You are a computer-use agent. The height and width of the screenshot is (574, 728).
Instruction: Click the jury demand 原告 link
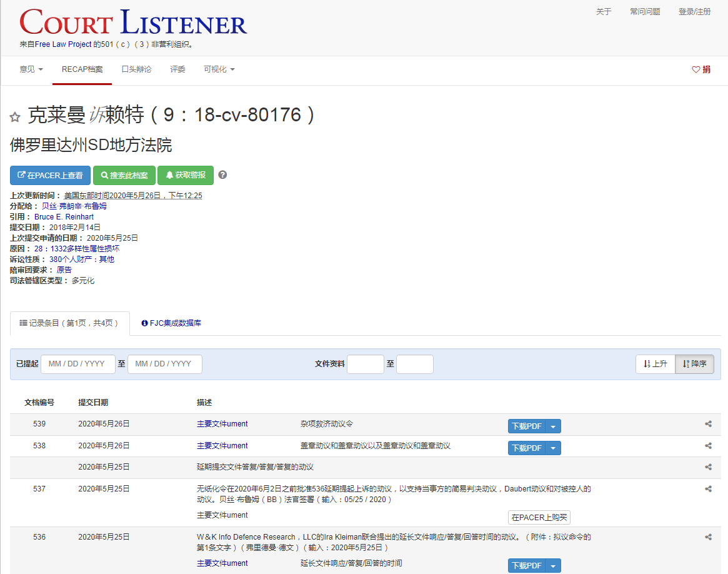pyautogui.click(x=64, y=270)
